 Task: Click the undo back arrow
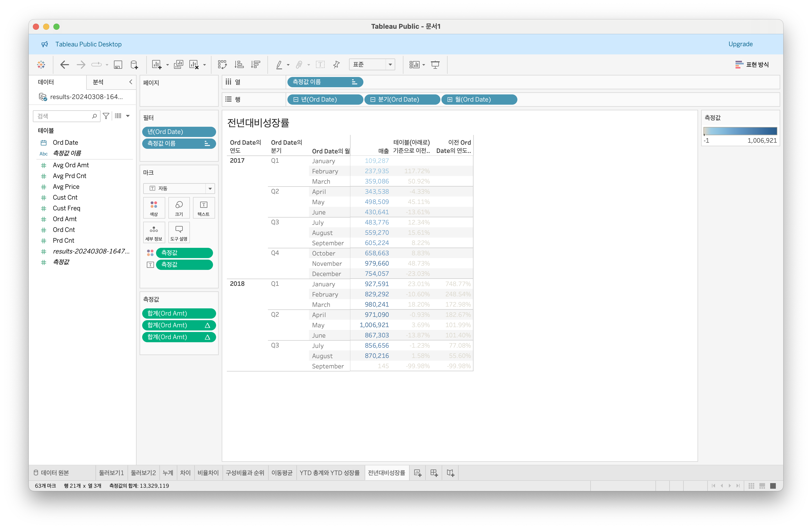[x=64, y=64]
